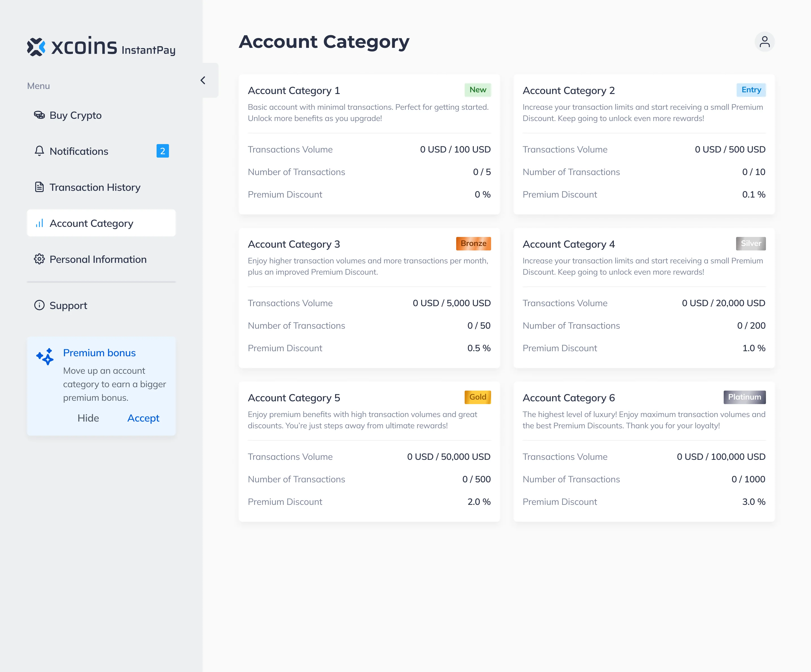
Task: Click the Platinum badge on Category 6
Action: click(745, 397)
